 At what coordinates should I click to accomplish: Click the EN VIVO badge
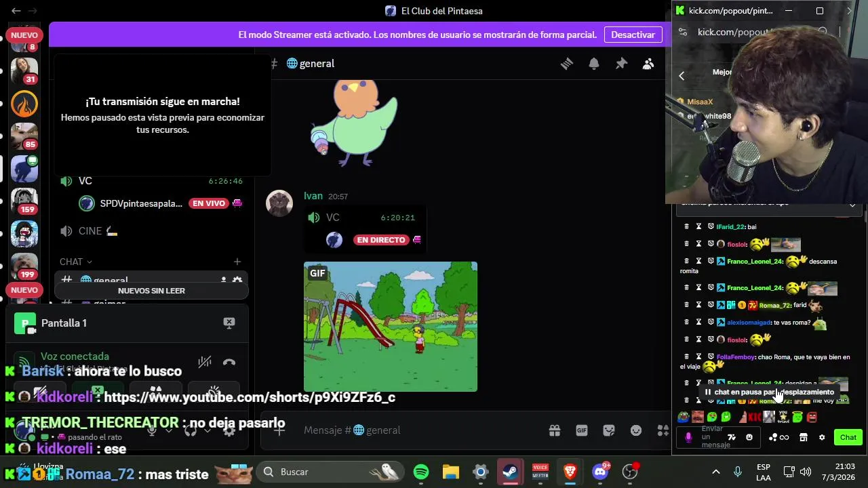[x=208, y=203]
